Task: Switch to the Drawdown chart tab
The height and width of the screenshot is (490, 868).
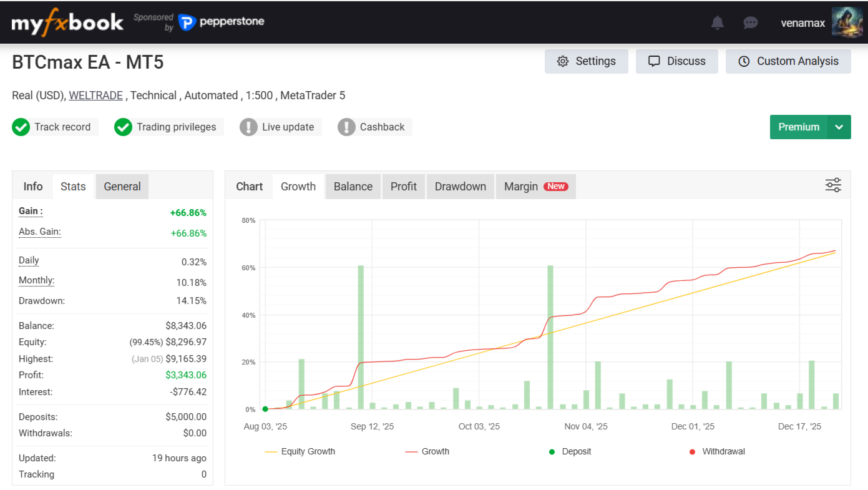Action: coord(460,187)
